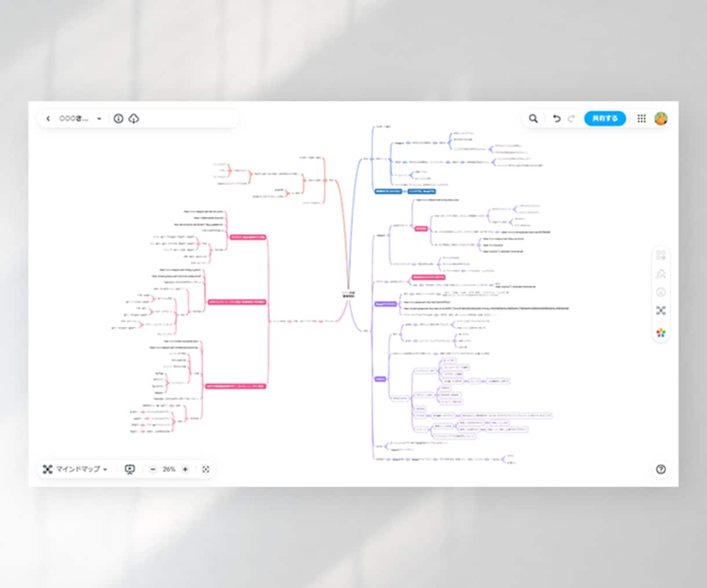Open the shapes panel in right sidebar
The height and width of the screenshot is (588, 707).
(661, 255)
